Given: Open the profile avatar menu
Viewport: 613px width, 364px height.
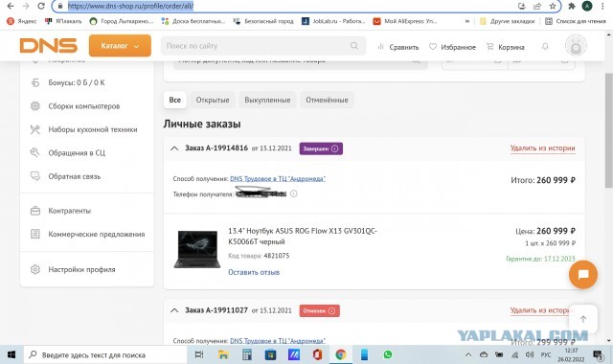Looking at the screenshot, I should click(x=576, y=46).
